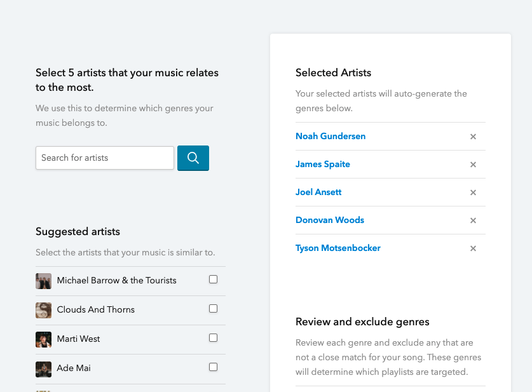The width and height of the screenshot is (532, 392).
Task: Click the Ade Mai artist thumbnail
Action: coord(43,369)
